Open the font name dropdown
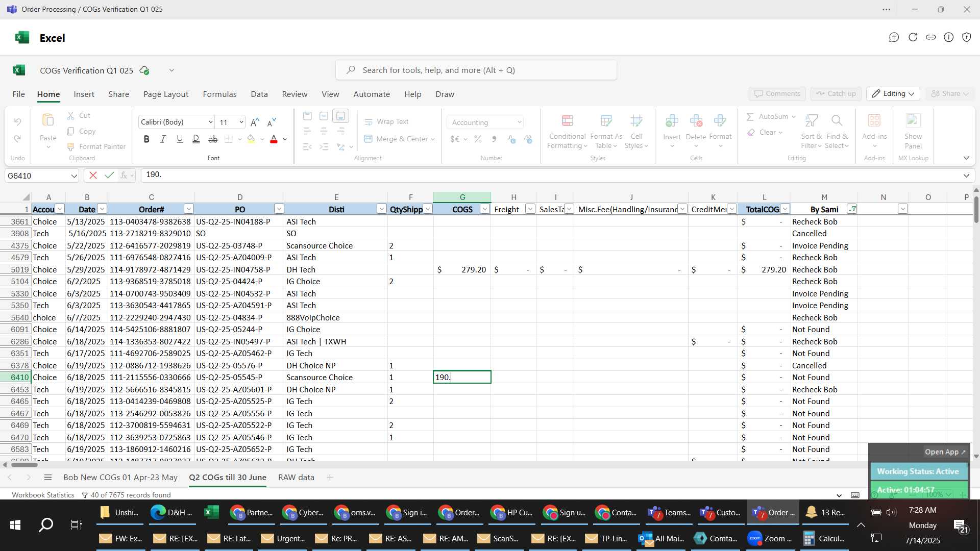Screen dimensions: 980x551 [210, 122]
